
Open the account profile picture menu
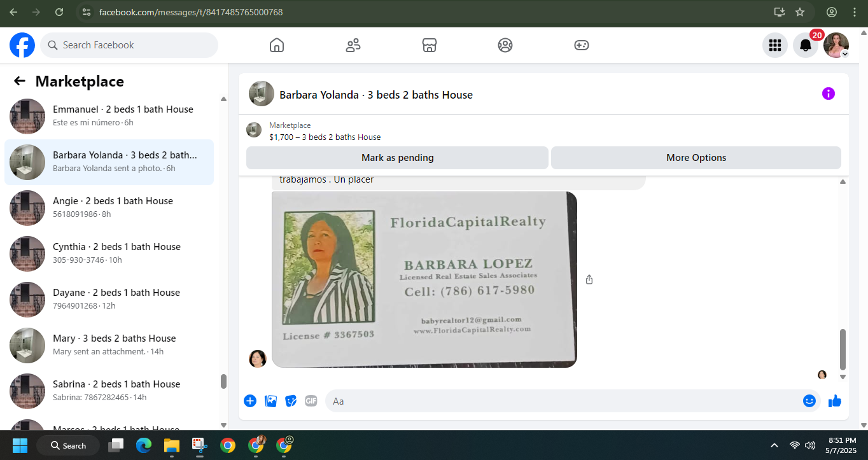pyautogui.click(x=836, y=45)
